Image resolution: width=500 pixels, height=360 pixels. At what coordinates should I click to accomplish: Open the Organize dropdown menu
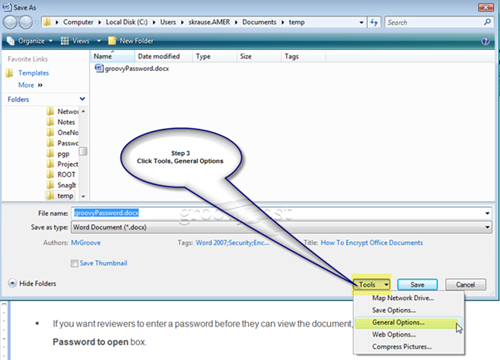click(36, 41)
